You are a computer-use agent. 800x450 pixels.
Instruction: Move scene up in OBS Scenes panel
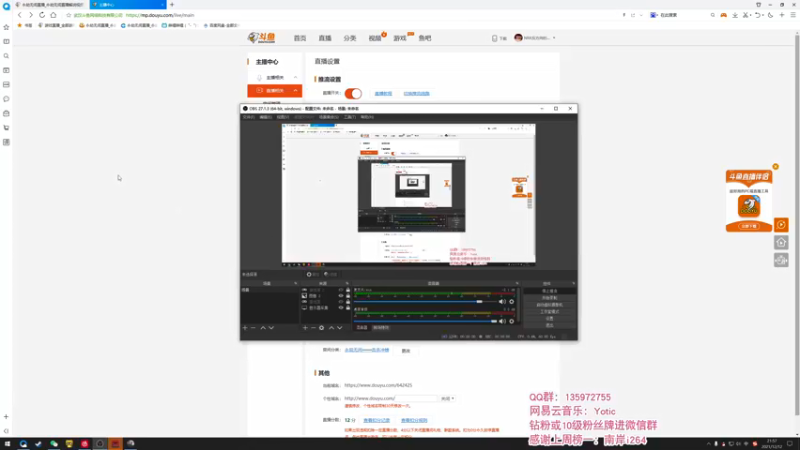coord(263,328)
